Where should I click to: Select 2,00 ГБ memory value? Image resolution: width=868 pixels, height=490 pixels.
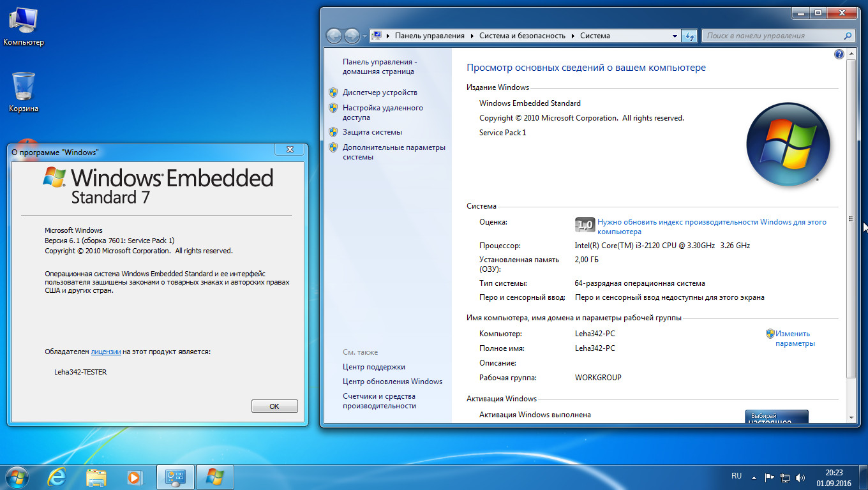point(587,260)
